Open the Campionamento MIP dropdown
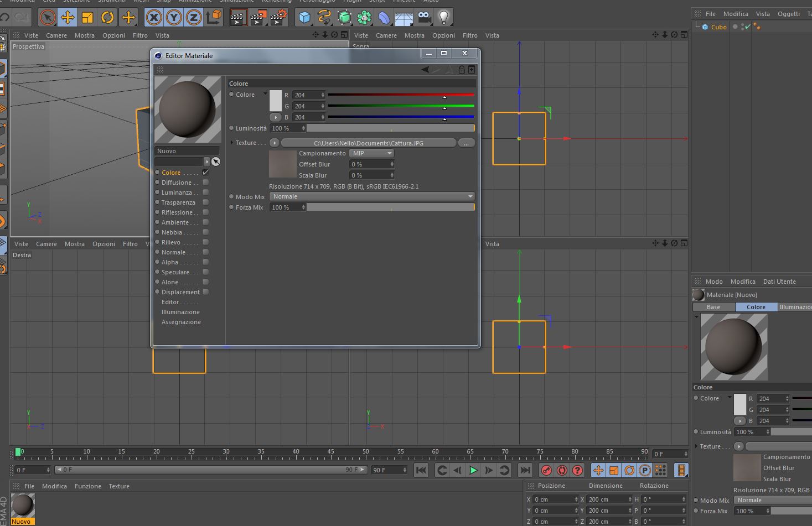 click(x=371, y=153)
